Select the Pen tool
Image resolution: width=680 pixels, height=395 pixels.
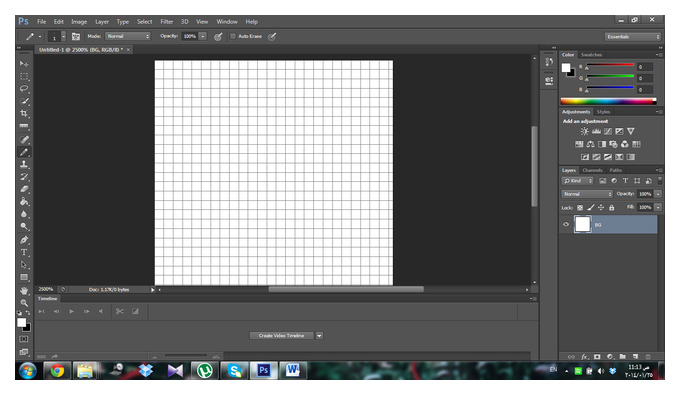pos(24,240)
